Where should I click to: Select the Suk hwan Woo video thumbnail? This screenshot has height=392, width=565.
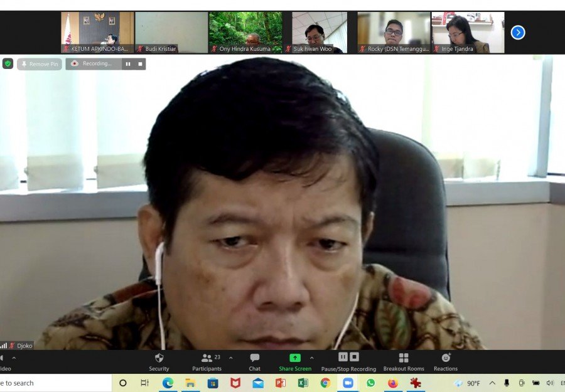click(320, 33)
